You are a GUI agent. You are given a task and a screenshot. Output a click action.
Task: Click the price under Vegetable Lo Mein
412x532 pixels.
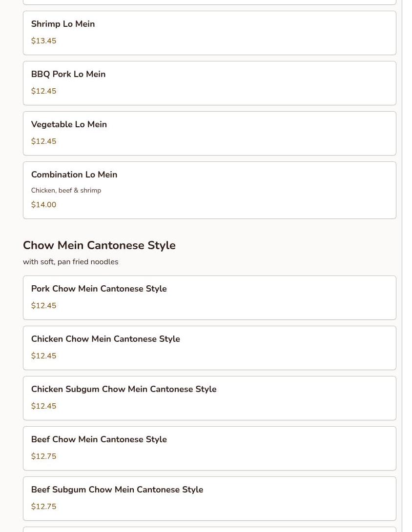pyautogui.click(x=44, y=141)
